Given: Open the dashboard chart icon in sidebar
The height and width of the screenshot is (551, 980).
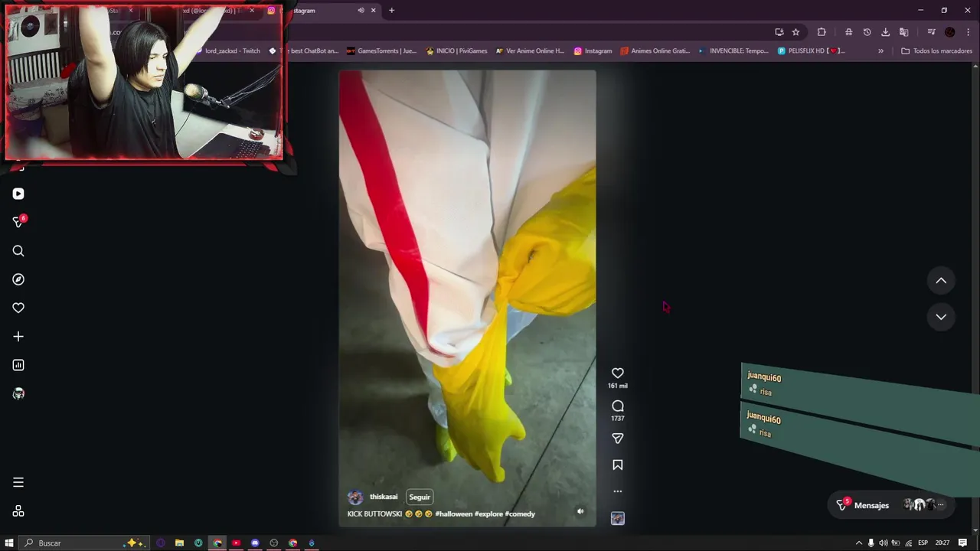Looking at the screenshot, I should pyautogui.click(x=18, y=365).
